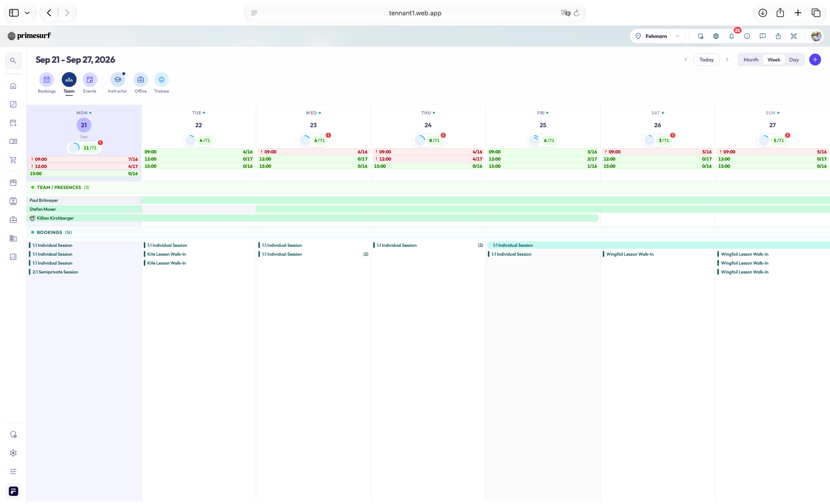Screen dimensions: 830x504
Task: Click the QR code scanner icon
Action: 794,36
